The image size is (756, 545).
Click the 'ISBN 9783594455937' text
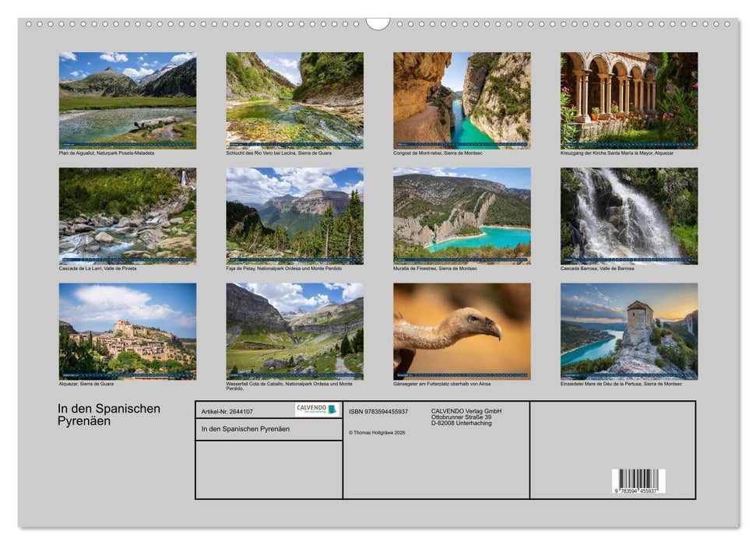[378, 411]
